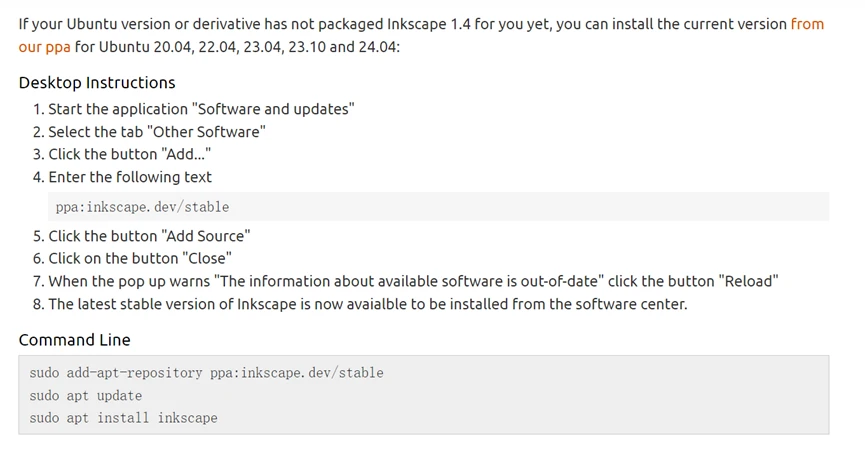Open the "from our ppa" link
Viewport: 865px width, 451px height.
click(806, 24)
